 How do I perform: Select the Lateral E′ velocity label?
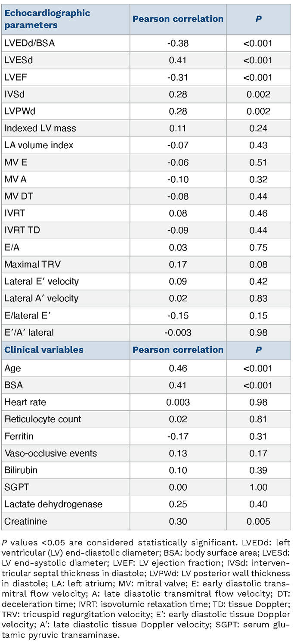(42, 282)
